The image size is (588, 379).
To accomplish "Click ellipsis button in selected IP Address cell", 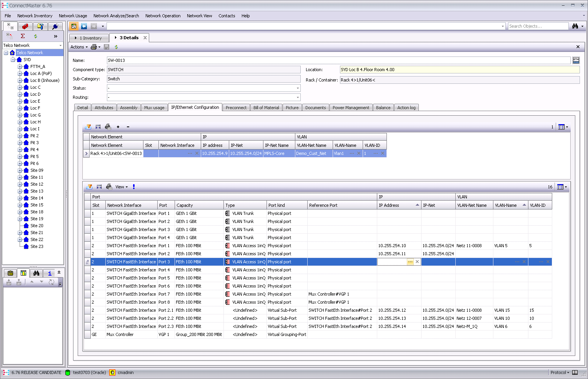I will [410, 262].
